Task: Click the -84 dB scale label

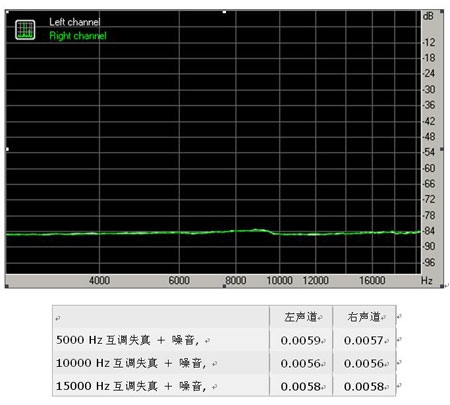Action: pyautogui.click(x=429, y=231)
